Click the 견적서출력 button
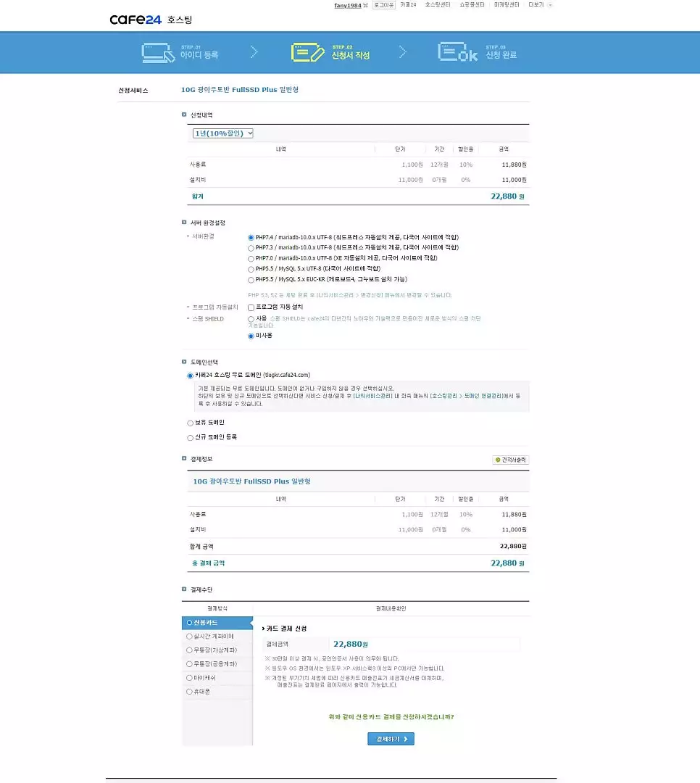This screenshot has width=700, height=783. pos(511,460)
